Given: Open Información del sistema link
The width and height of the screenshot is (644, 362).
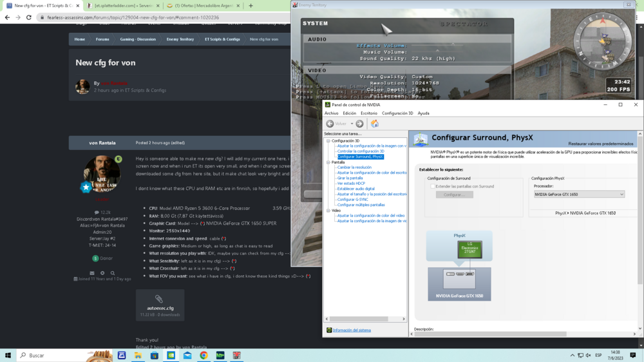Looking at the screenshot, I should click(x=352, y=330).
